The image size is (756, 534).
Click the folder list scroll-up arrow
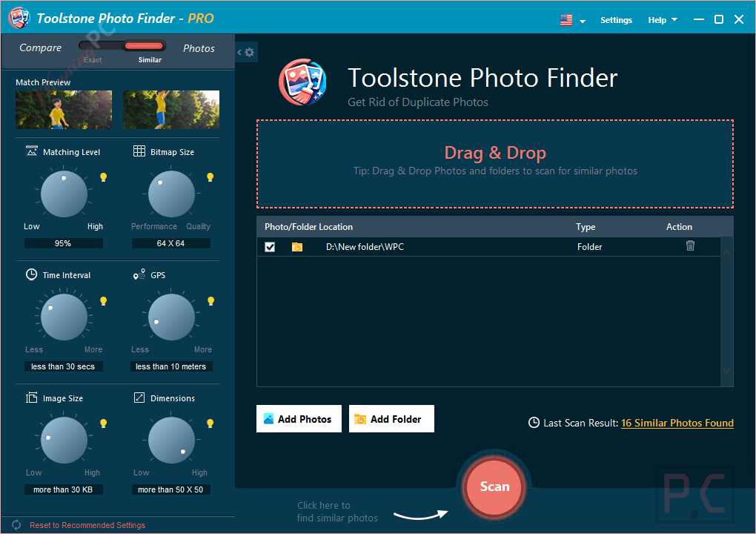pos(726,252)
